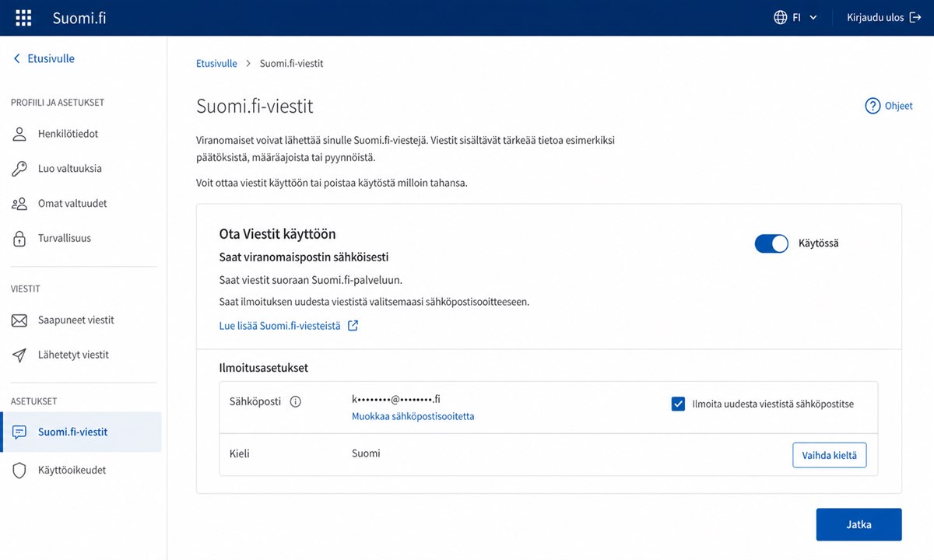Viewport: 934px width, 560px height.
Task: Click the Ohjeet question mark icon
Action: click(873, 106)
